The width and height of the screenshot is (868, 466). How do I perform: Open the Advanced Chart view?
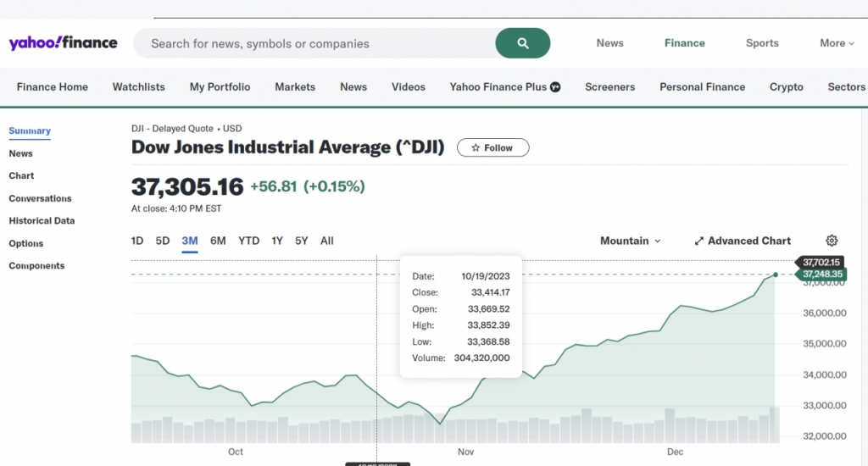click(x=743, y=241)
